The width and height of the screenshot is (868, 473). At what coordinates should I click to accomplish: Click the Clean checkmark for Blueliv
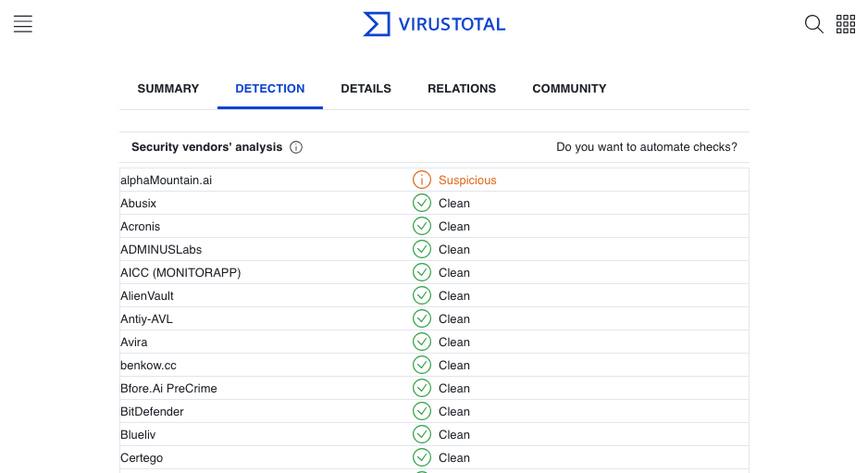click(422, 435)
